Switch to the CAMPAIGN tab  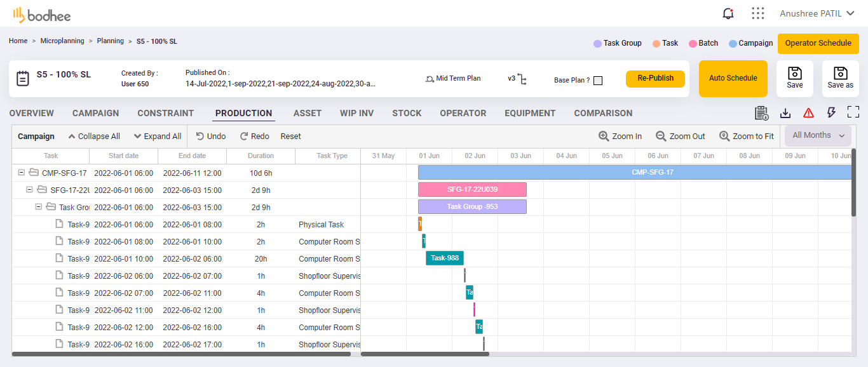pyautogui.click(x=95, y=113)
